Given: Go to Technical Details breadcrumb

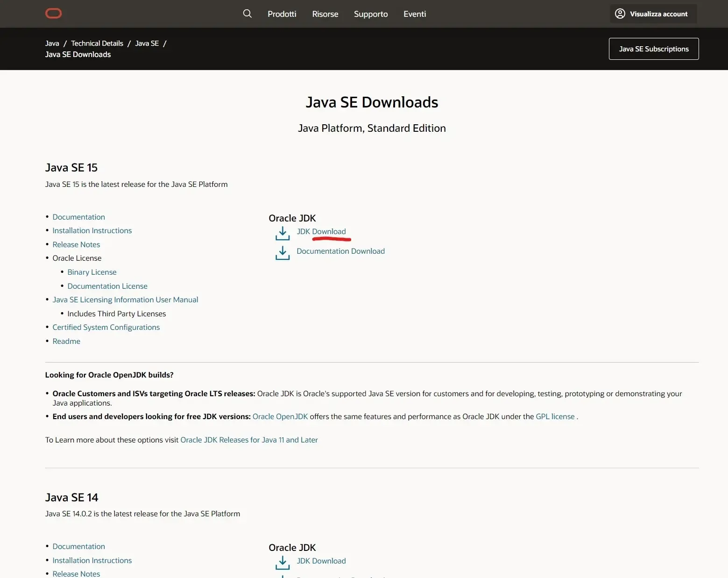Looking at the screenshot, I should [x=97, y=43].
